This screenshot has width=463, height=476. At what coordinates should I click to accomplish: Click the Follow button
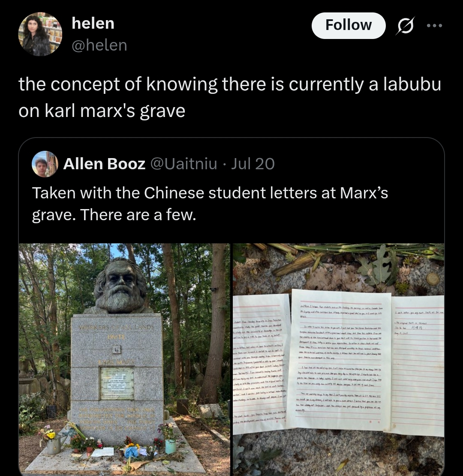[349, 26]
